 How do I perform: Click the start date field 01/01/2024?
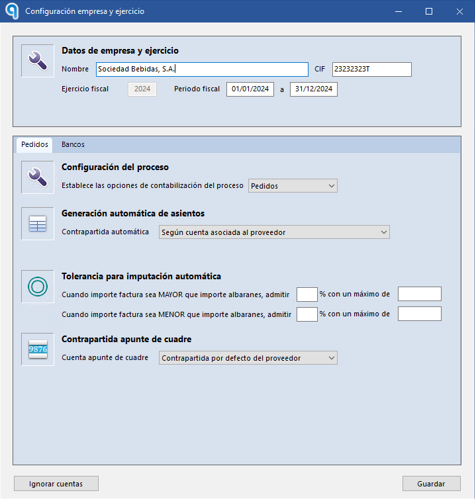pyautogui.click(x=250, y=89)
